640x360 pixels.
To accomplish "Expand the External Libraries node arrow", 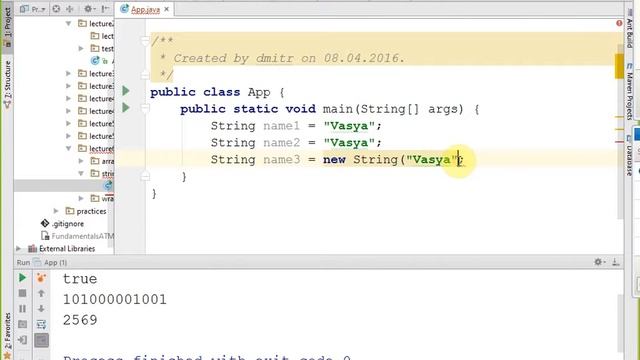I will click(x=18, y=248).
